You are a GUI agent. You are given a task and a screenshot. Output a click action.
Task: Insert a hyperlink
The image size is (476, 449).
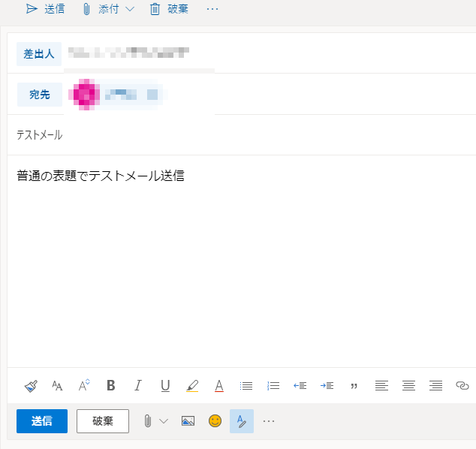coord(462,385)
